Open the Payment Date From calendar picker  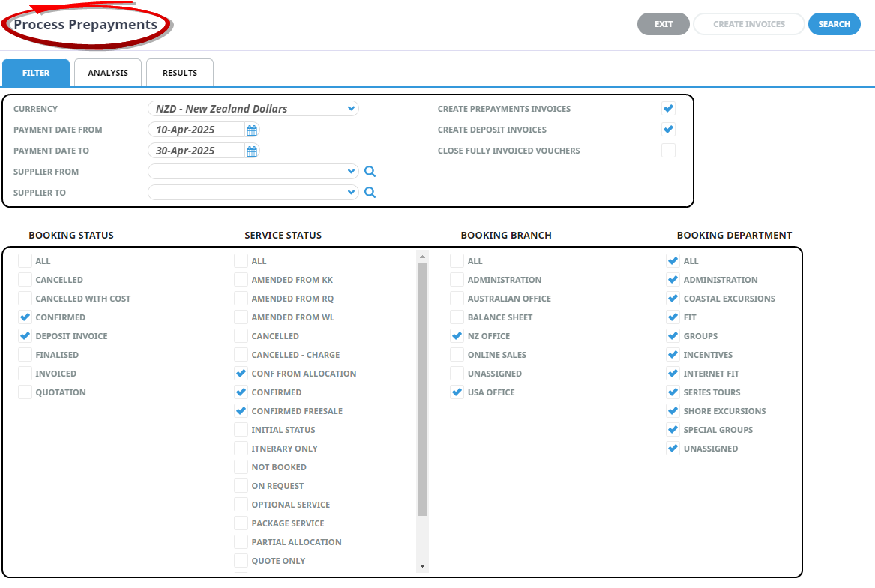(252, 130)
